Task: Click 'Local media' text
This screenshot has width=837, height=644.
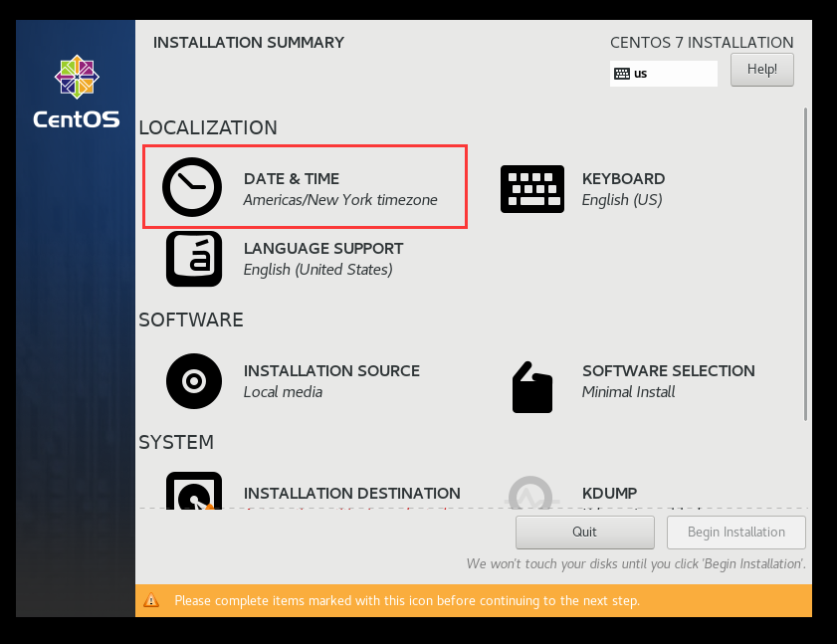Action: (283, 392)
